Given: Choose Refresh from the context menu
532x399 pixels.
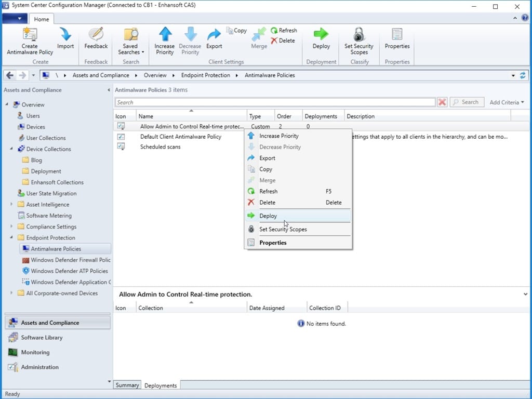Looking at the screenshot, I should coord(298,191).
